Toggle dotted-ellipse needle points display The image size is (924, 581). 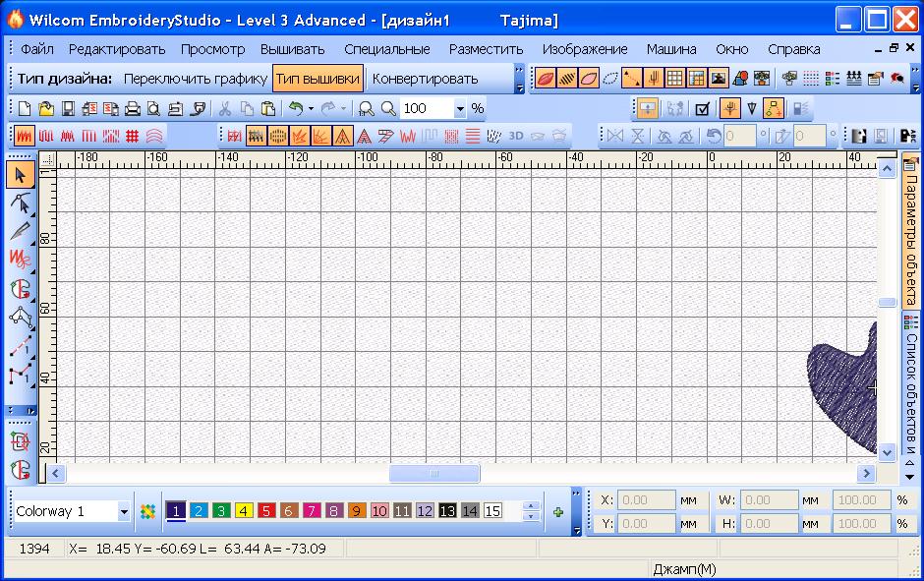coord(610,78)
